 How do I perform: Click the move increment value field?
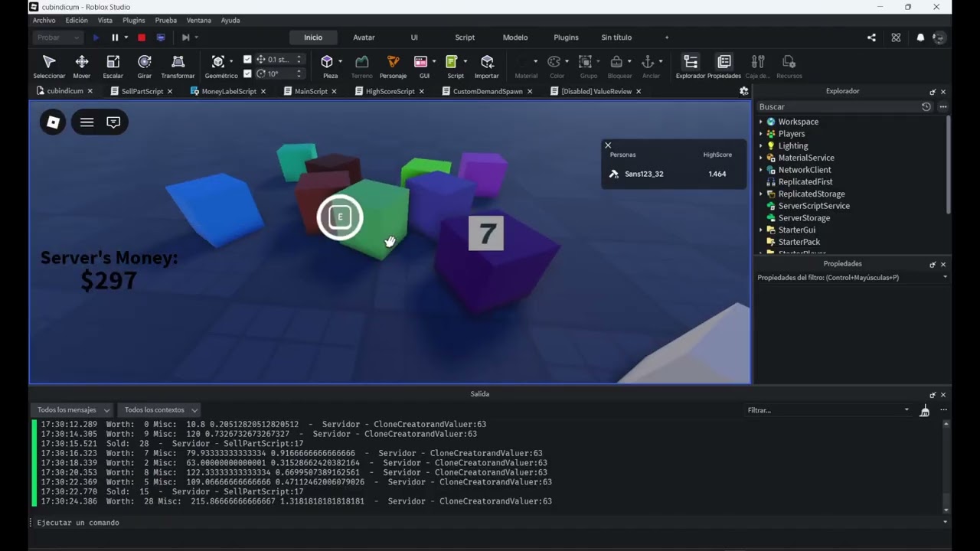point(279,59)
